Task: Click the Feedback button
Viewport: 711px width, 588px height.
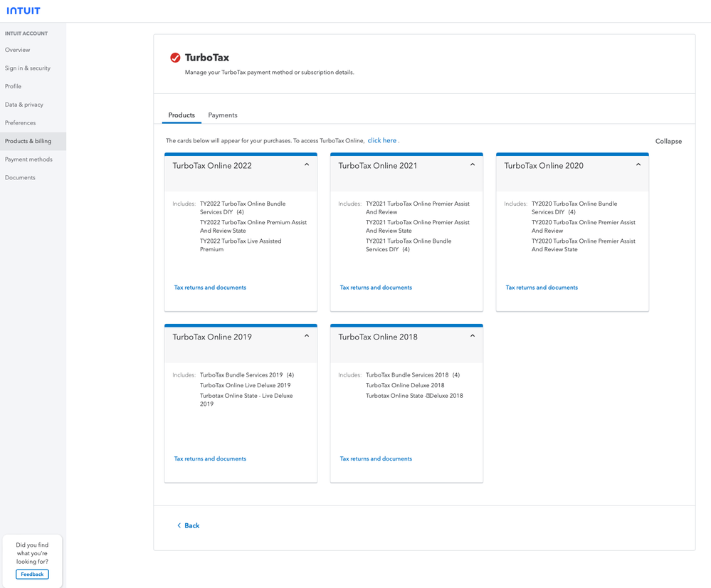Action: pyautogui.click(x=32, y=574)
